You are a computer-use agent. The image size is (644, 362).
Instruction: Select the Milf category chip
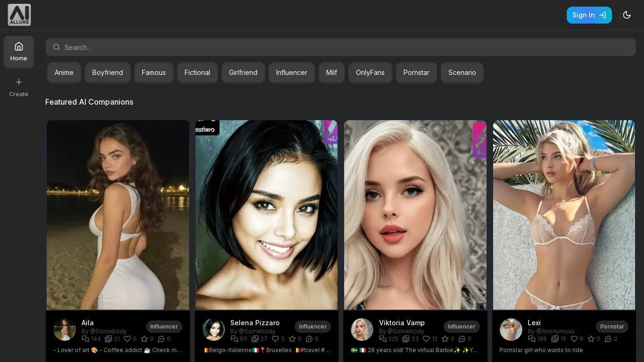331,73
